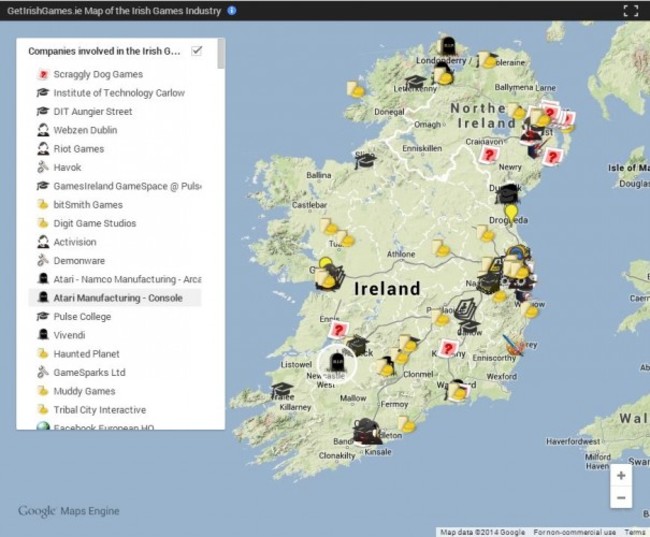Uncheck the Companies involved layer checkbox
Screen dimensions: 650x537
(196, 51)
